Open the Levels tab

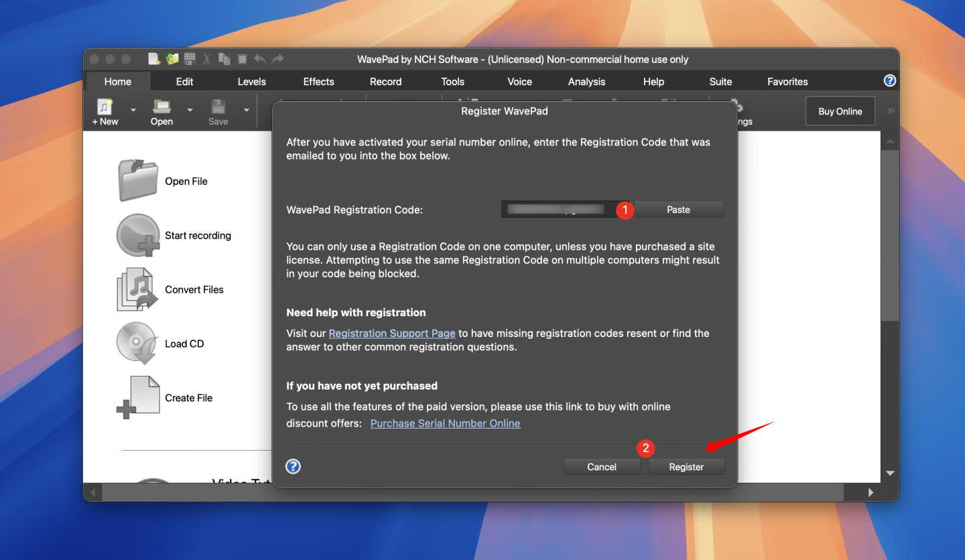[251, 82]
